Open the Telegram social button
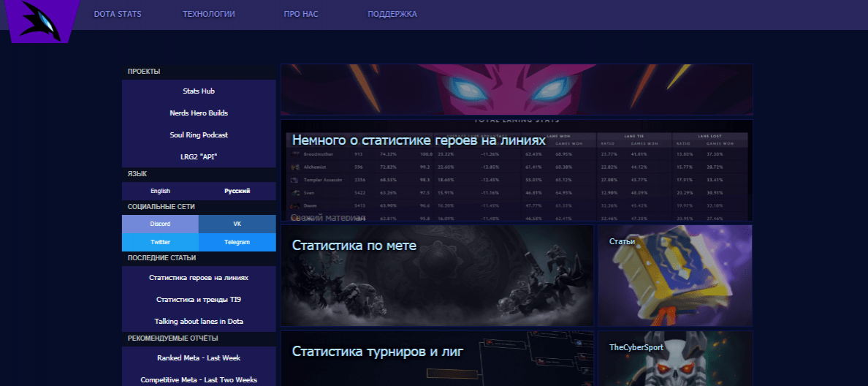The height and width of the screenshot is (386, 868). click(237, 243)
